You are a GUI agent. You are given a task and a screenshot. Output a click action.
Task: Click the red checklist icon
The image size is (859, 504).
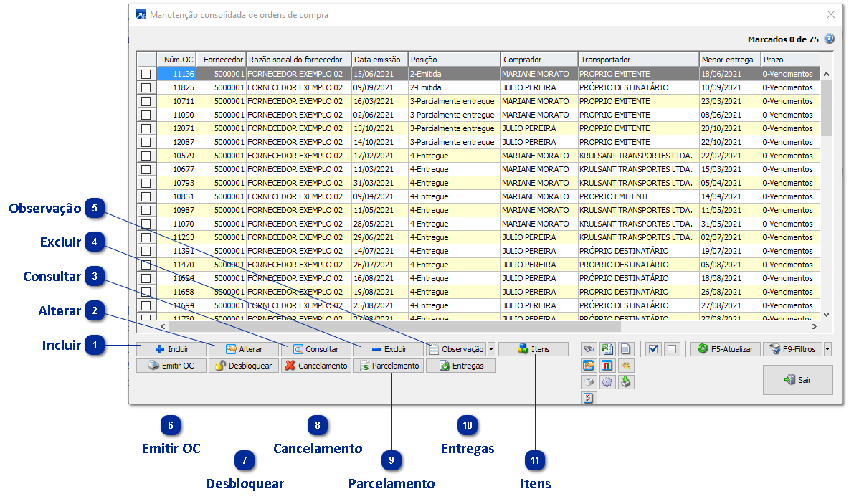(x=589, y=399)
